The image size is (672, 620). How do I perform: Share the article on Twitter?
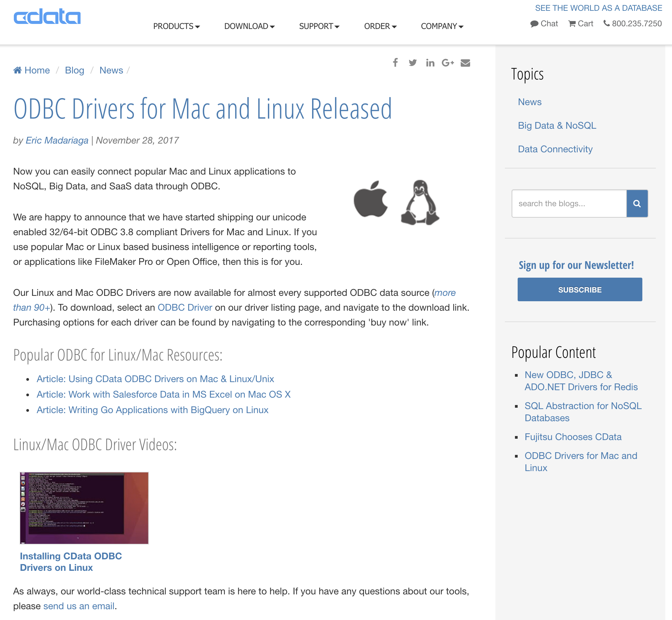tap(413, 63)
